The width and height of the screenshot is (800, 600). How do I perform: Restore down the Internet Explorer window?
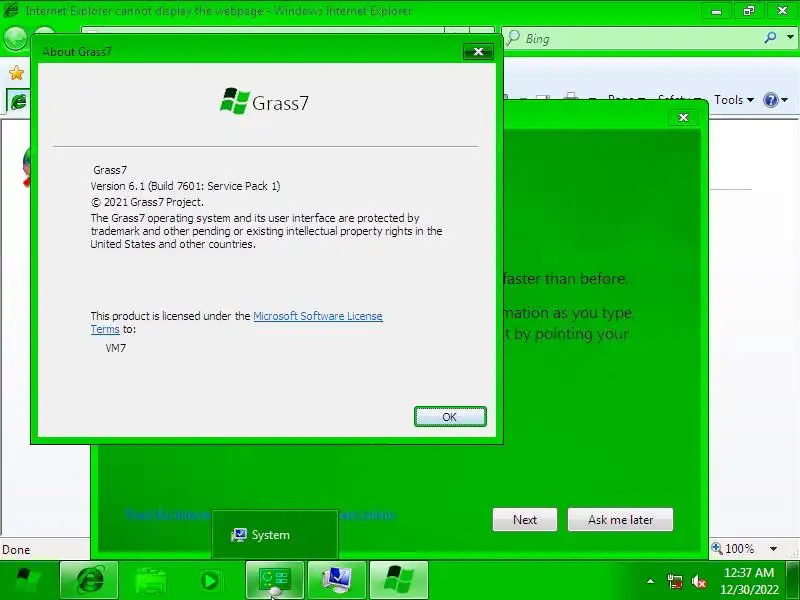tap(749, 11)
